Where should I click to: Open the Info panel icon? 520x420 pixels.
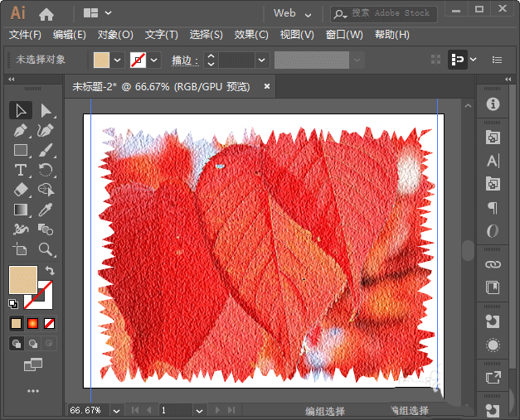(x=493, y=104)
